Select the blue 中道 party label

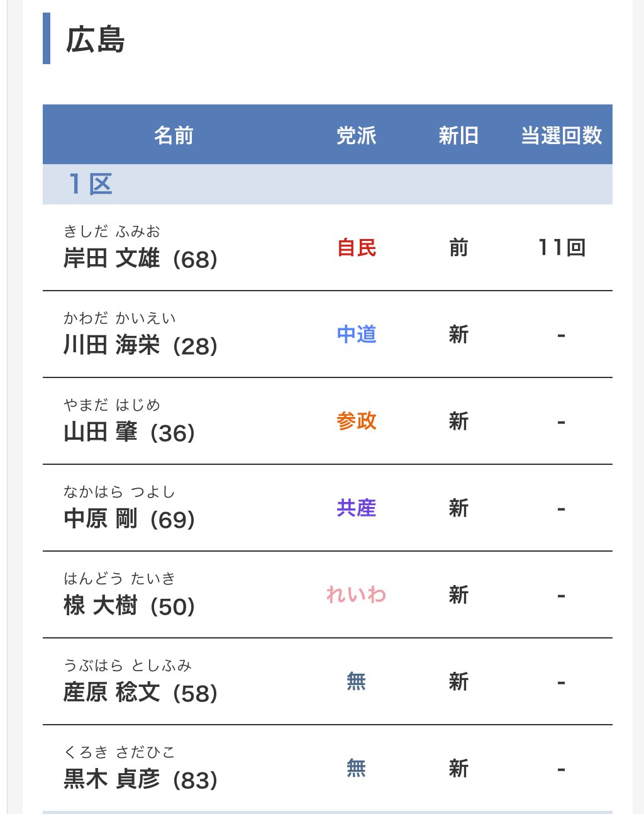[x=357, y=335]
